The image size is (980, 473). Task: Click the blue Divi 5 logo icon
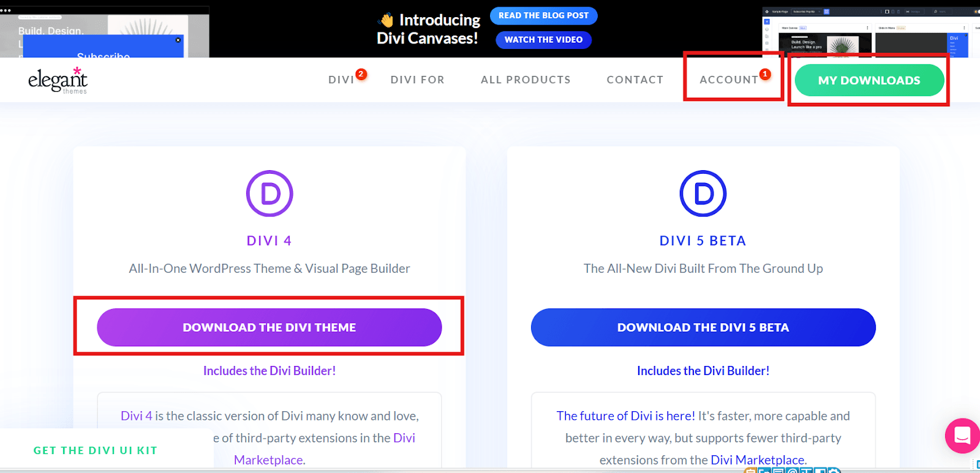click(x=703, y=193)
